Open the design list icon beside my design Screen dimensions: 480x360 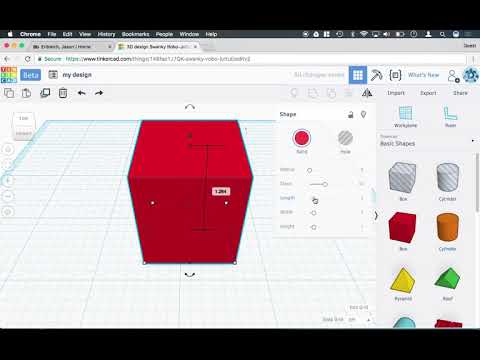53,75
